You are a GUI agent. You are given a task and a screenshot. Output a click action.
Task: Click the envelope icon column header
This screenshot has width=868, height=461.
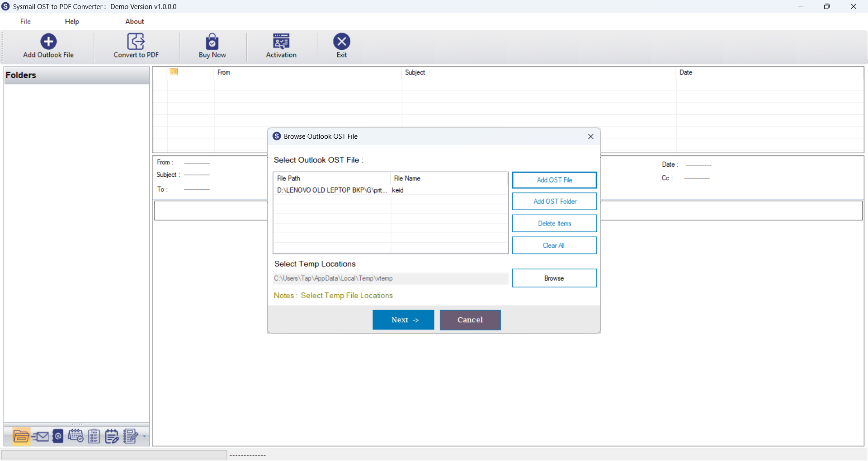coord(174,72)
